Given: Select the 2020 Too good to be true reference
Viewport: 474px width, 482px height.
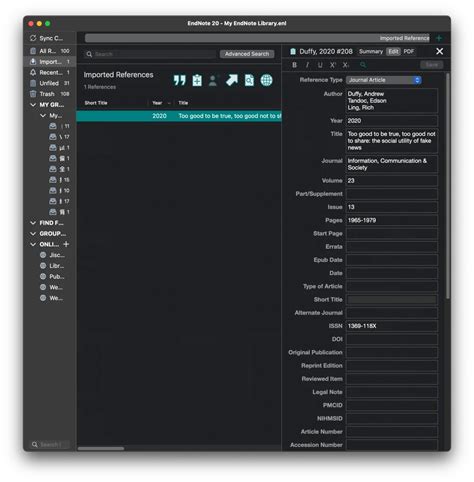Looking at the screenshot, I should pos(179,116).
